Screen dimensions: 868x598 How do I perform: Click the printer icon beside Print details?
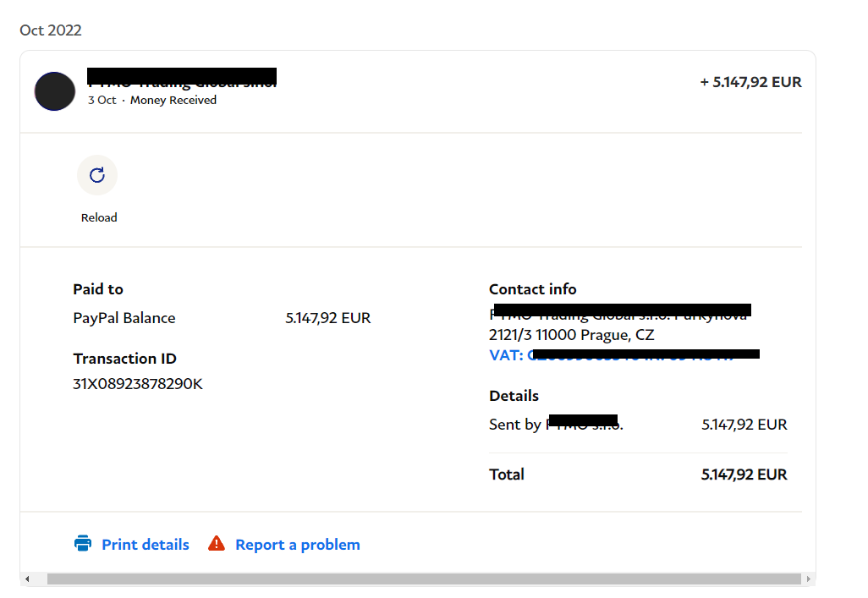[83, 544]
